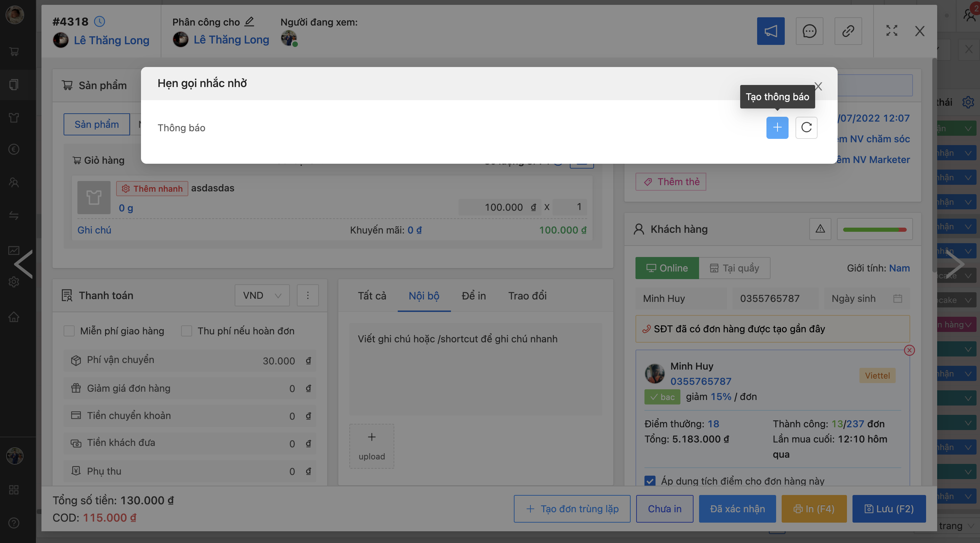Switch to the Nội bộ notes tab

coord(424,295)
